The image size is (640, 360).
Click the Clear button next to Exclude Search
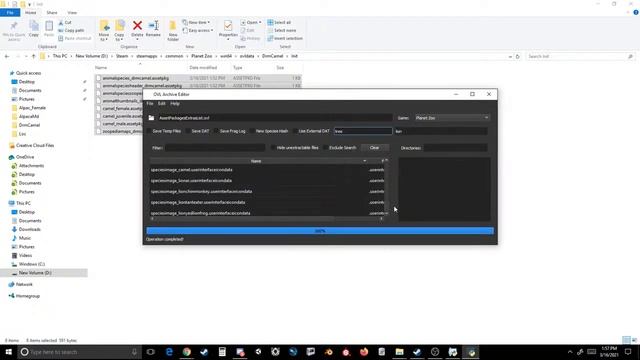(x=374, y=148)
